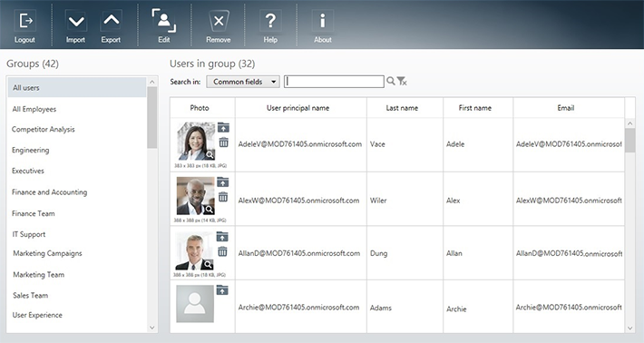644x343 pixels.
Task: Zoom photo magnifier for AlexW
Action: pyautogui.click(x=209, y=210)
